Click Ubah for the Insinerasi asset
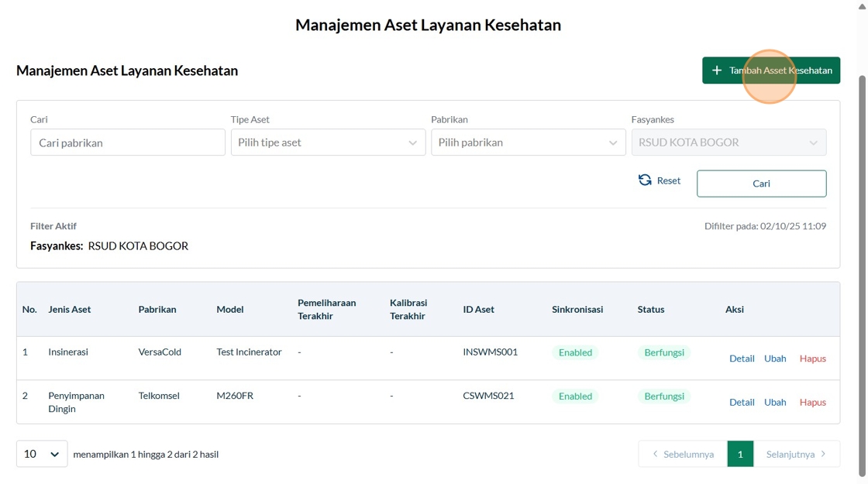868x484 pixels. tap(775, 359)
